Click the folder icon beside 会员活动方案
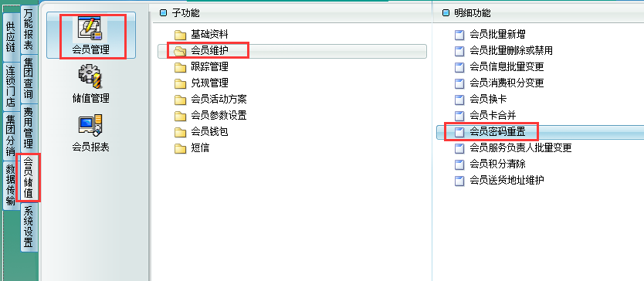 [x=180, y=100]
